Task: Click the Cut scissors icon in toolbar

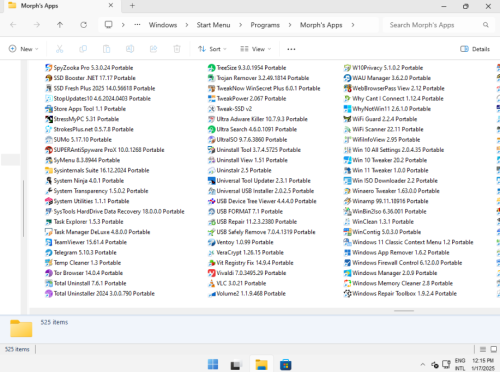Action: [59, 49]
